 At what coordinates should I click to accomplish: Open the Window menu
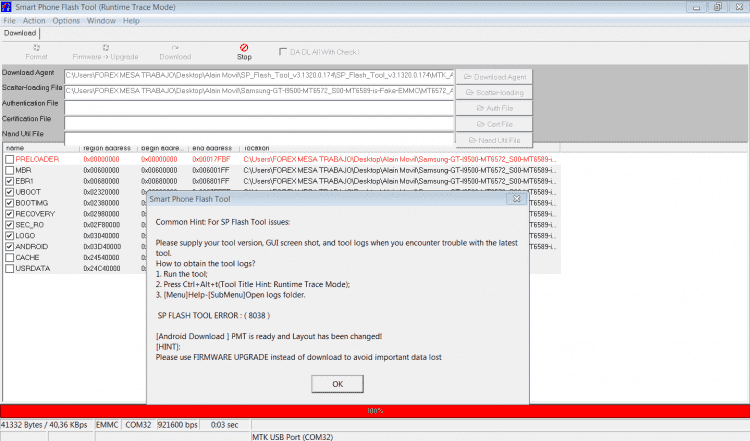(x=101, y=21)
